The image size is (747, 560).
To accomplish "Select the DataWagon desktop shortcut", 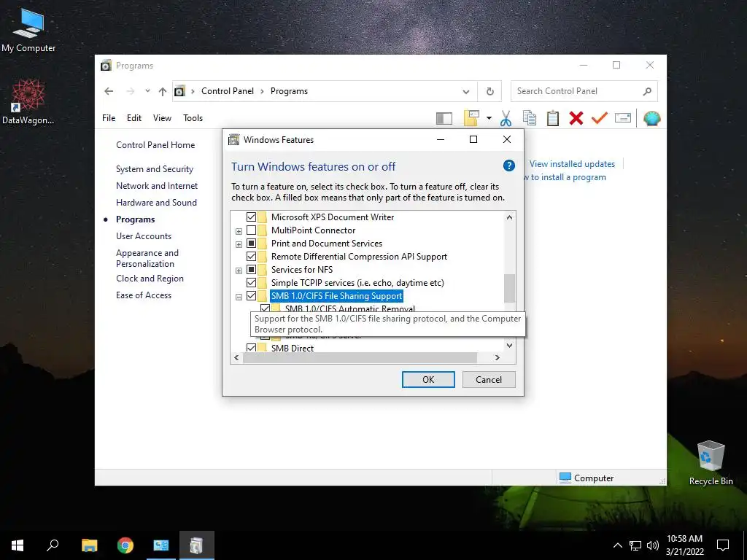I will [28, 101].
